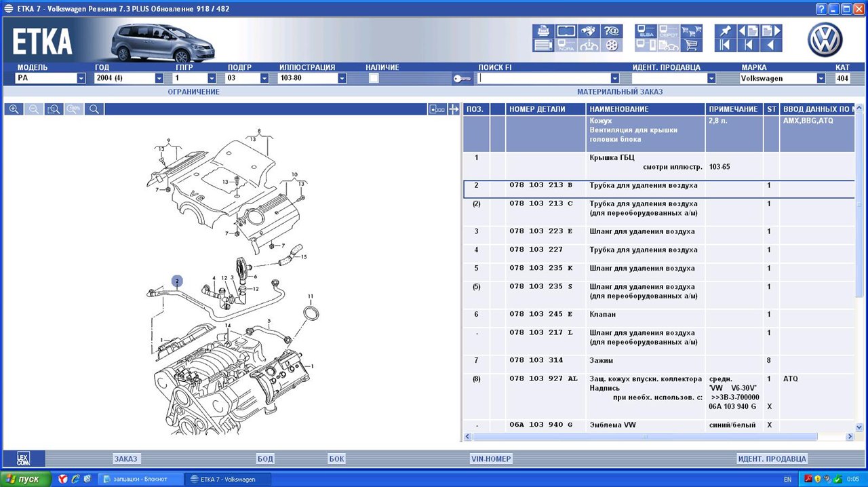Open the ИЛЛЮСТРАЦИЯ dropdown showing 103-80
The height and width of the screenshot is (487, 868).
tap(342, 78)
